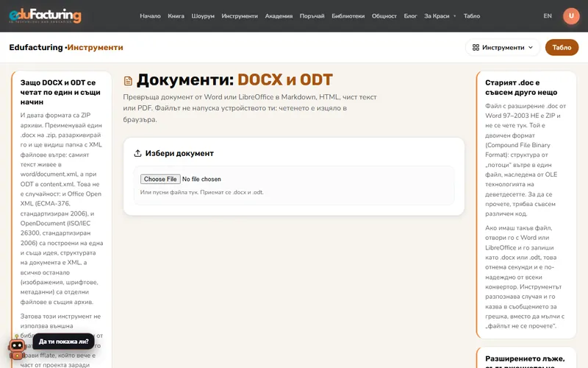
Task: Go to Поръчай page
Action: pos(312,15)
